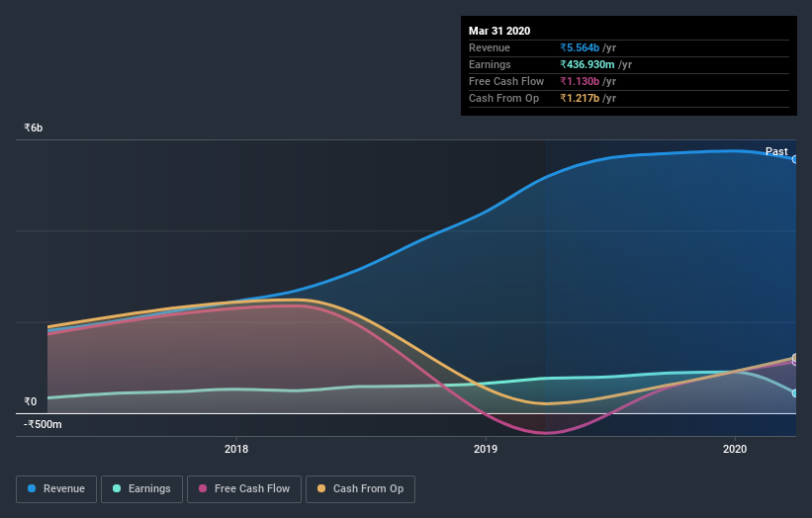Image resolution: width=812 pixels, height=518 pixels.
Task: Click the Cash From Op row label in tooltip
Action: [x=503, y=98]
